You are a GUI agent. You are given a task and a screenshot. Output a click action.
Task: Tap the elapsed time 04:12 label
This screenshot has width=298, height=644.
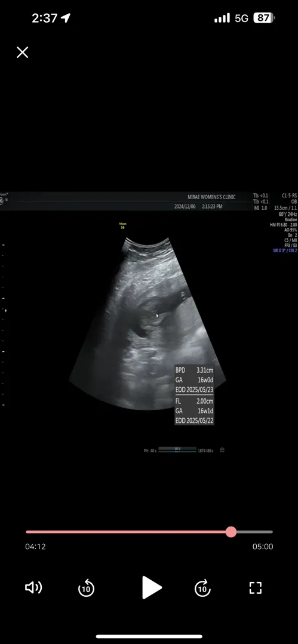[35, 547]
